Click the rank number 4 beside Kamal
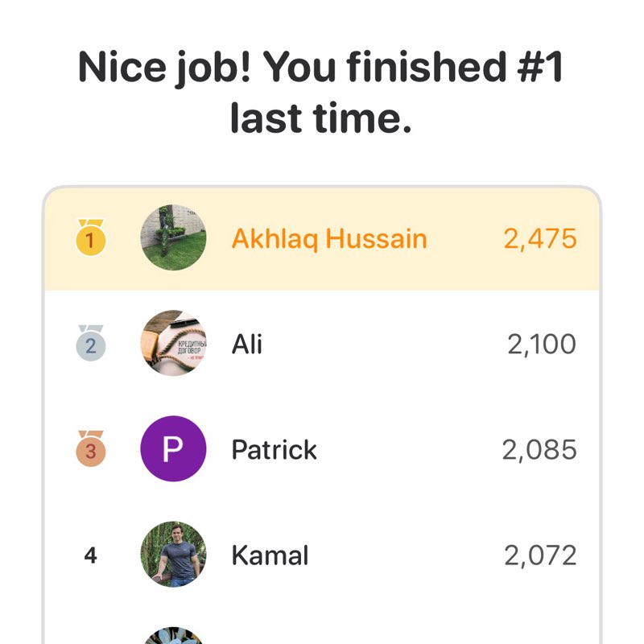The image size is (644, 644). (x=91, y=555)
